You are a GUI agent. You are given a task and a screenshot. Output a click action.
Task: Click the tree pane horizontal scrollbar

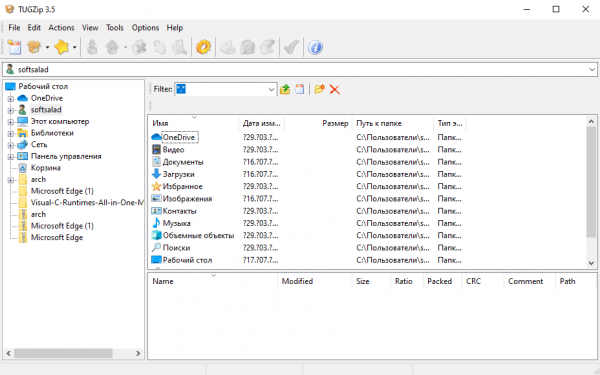pyautogui.click(x=63, y=354)
